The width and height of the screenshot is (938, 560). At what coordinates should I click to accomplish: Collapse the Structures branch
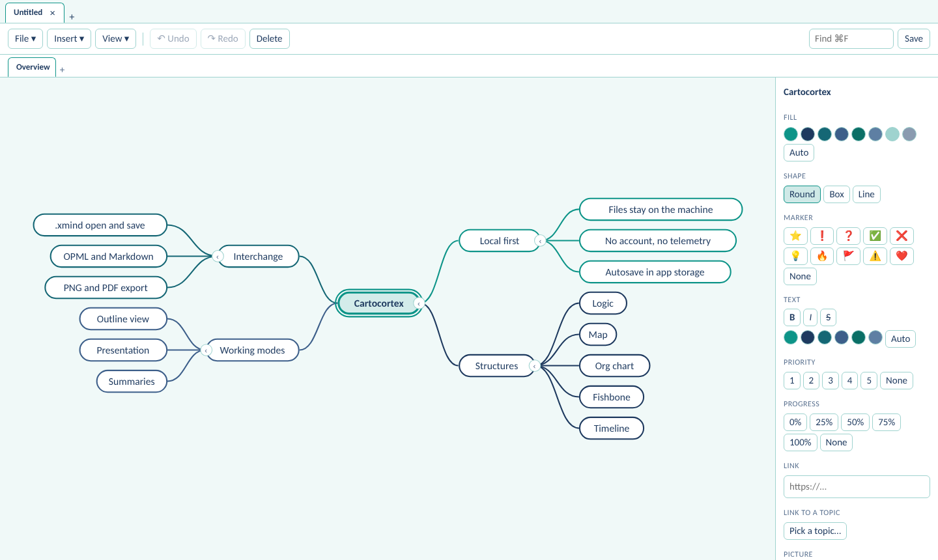click(x=534, y=366)
